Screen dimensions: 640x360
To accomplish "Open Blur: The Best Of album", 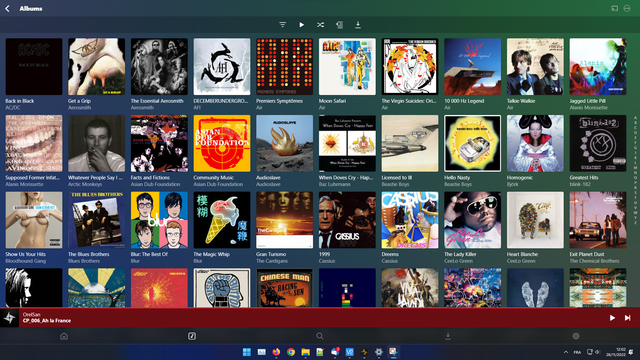I will click(x=159, y=220).
